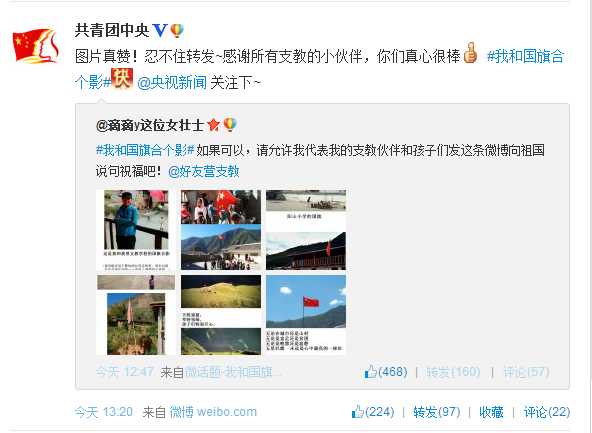592x433 pixels.
Task: Open the #我和国旗合个影# hashtag in repost
Action: pyautogui.click(x=145, y=150)
